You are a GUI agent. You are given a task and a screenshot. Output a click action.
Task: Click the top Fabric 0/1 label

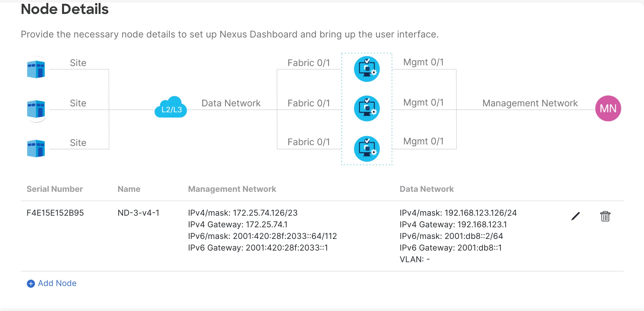309,63
